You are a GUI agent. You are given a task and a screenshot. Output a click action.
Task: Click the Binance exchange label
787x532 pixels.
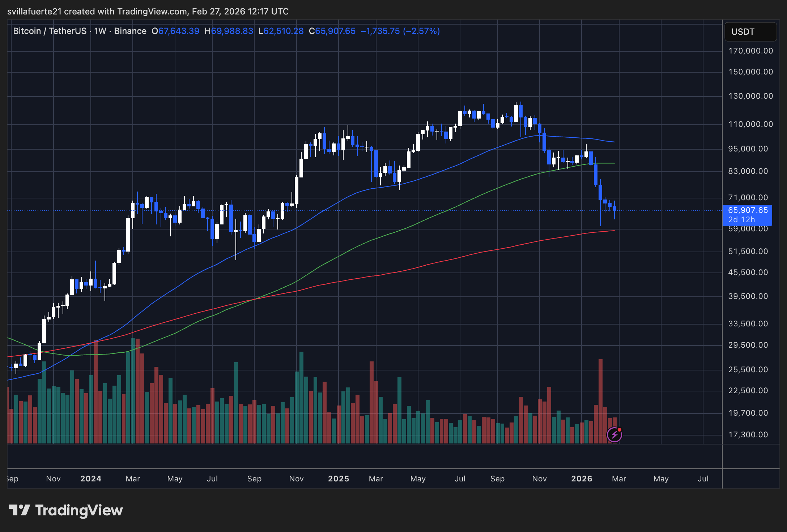tap(130, 31)
